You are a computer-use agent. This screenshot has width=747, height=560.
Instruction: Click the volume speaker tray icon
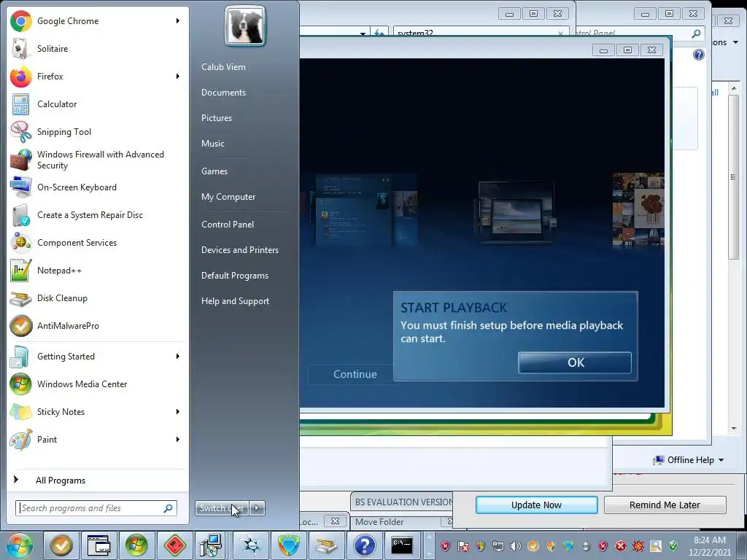pyautogui.click(x=516, y=545)
